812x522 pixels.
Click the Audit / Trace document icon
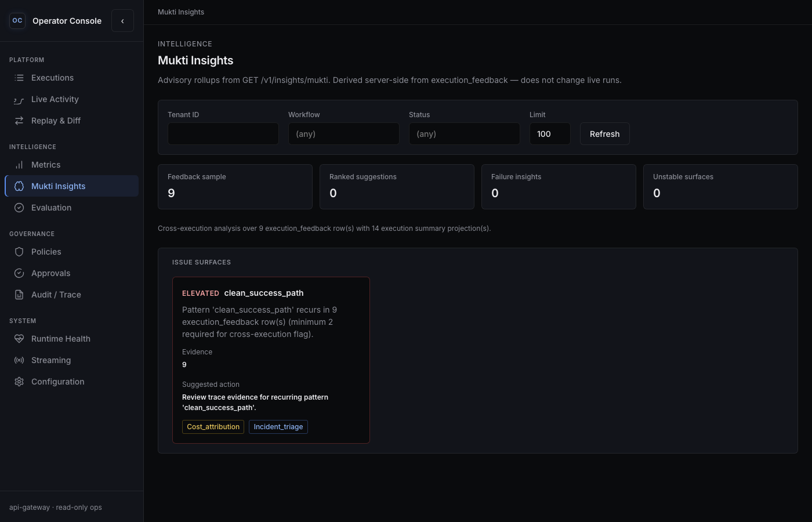point(19,295)
